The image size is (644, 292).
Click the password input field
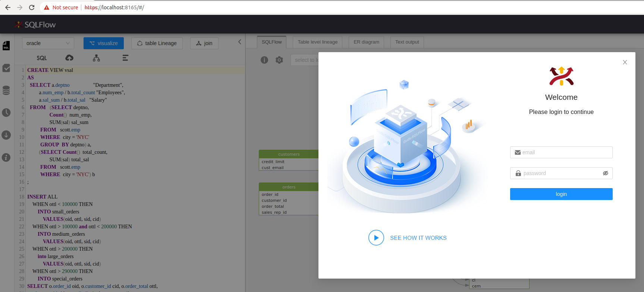tap(561, 173)
